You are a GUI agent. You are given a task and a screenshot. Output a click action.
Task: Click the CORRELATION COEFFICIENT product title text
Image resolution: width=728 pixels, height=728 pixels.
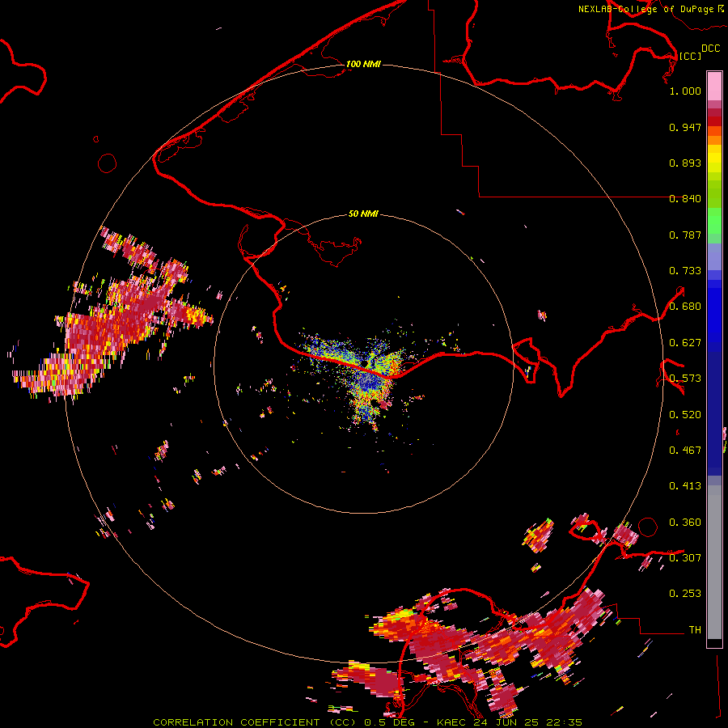click(255, 722)
